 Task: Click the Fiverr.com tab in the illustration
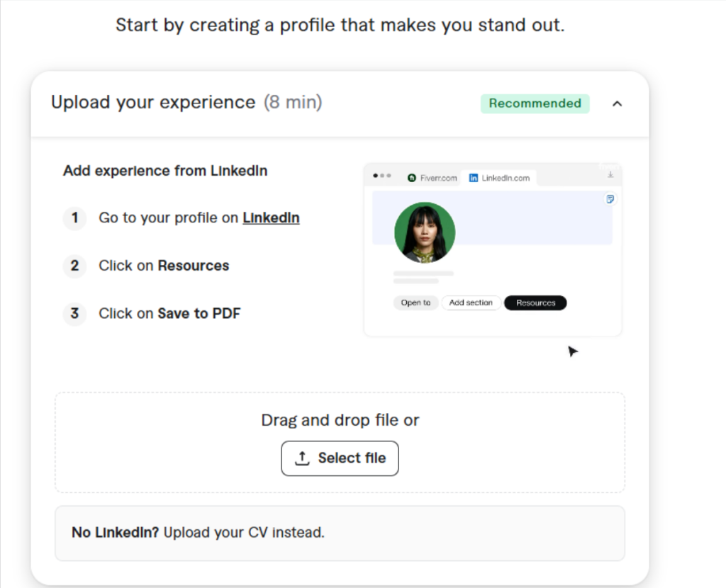432,178
